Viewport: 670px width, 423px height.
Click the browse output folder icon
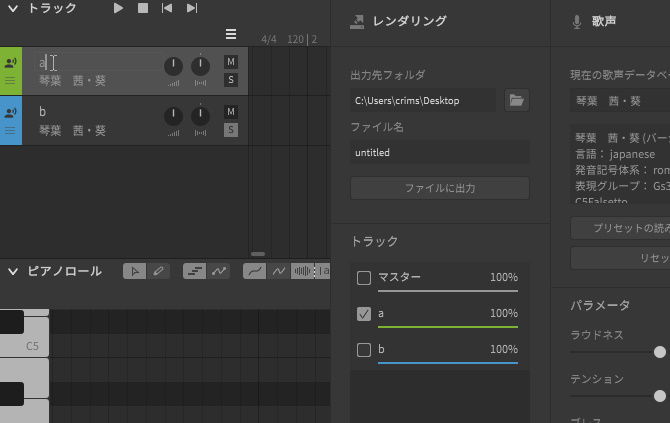(x=516, y=100)
